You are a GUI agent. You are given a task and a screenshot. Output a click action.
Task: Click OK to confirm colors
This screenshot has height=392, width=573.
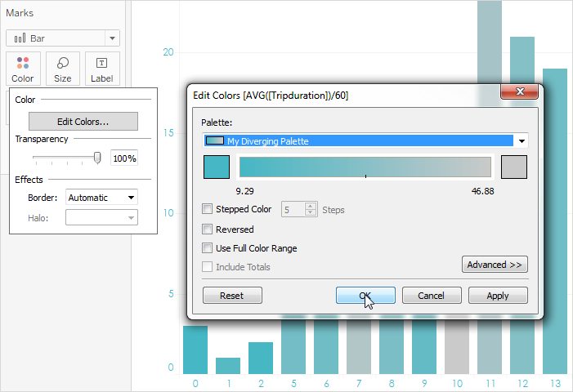365,296
